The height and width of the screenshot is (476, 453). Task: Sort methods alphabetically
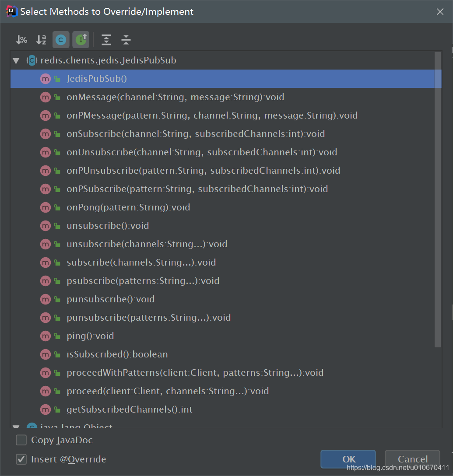point(41,40)
